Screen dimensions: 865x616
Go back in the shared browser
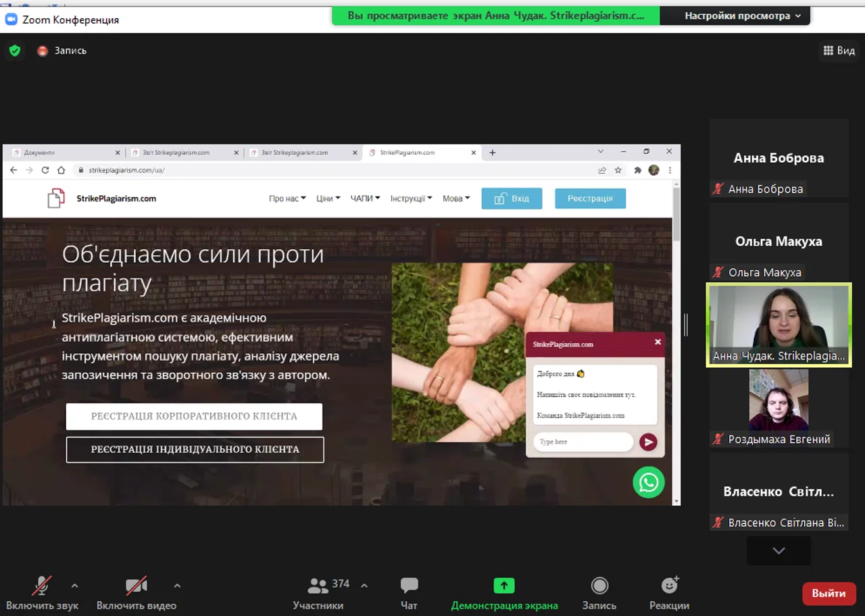point(14,170)
